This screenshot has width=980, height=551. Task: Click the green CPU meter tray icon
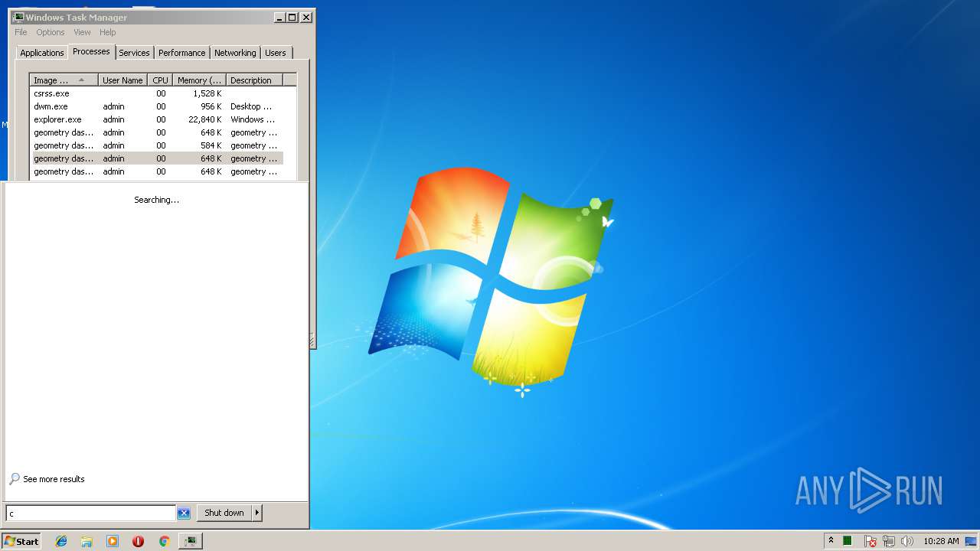coord(848,541)
